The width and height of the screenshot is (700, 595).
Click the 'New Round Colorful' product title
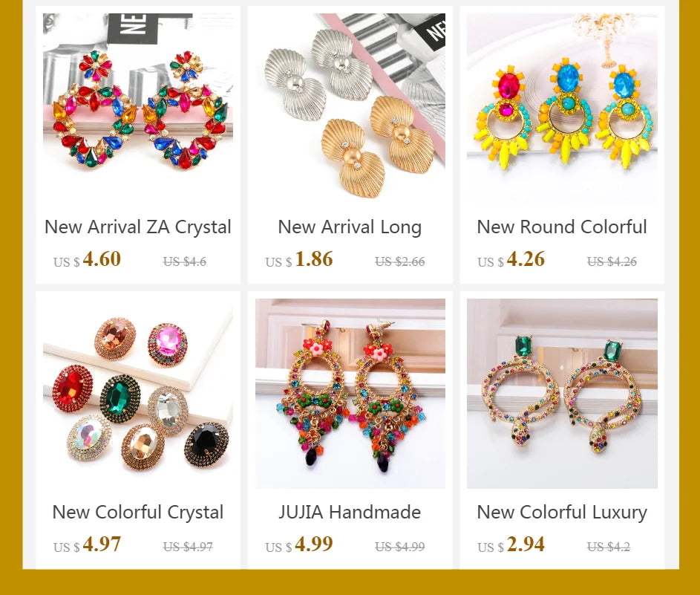coord(562,227)
